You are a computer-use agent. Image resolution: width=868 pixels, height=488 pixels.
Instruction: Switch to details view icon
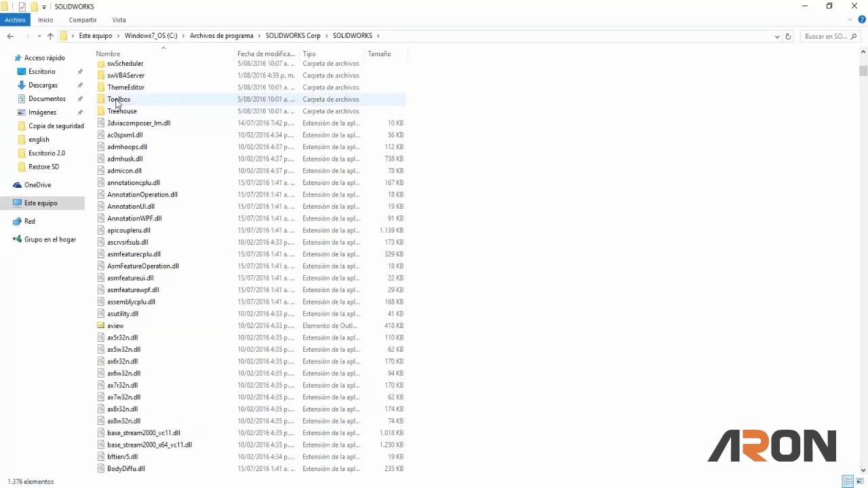pos(848,482)
